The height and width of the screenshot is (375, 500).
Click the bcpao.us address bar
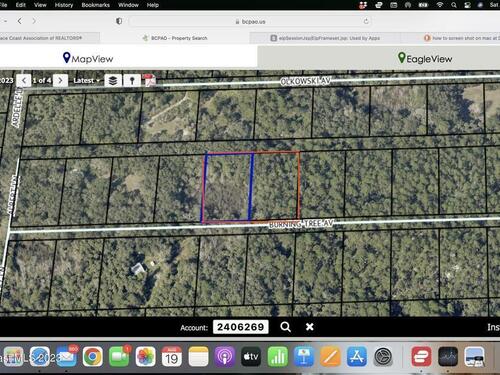pos(250,21)
